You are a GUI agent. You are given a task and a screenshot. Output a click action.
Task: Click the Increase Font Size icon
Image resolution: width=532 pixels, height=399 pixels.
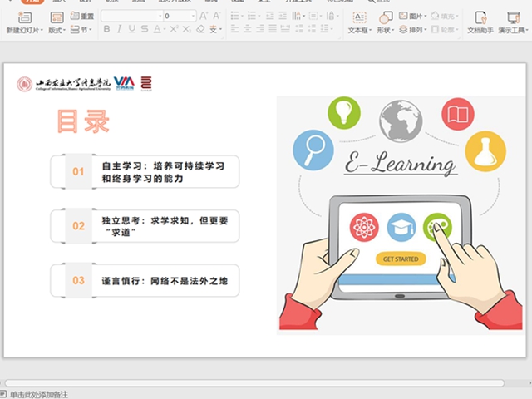coord(203,16)
